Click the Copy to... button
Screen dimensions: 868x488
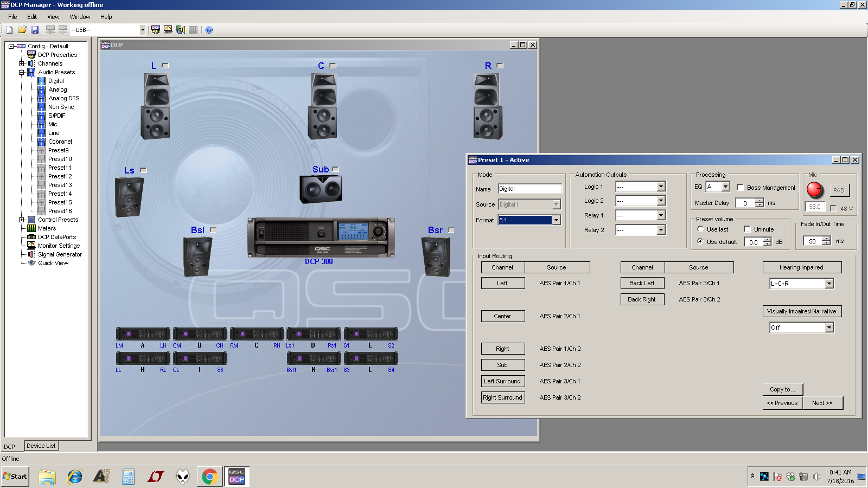coord(782,389)
